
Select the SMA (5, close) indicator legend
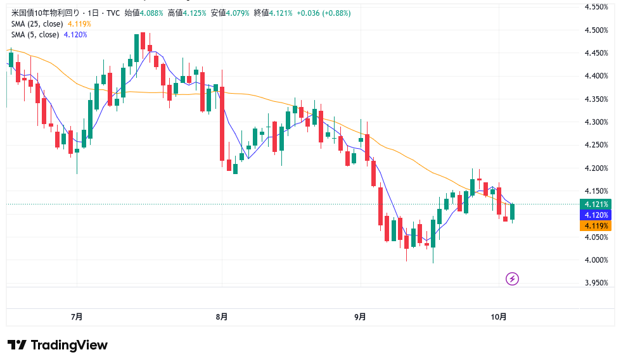pos(35,35)
